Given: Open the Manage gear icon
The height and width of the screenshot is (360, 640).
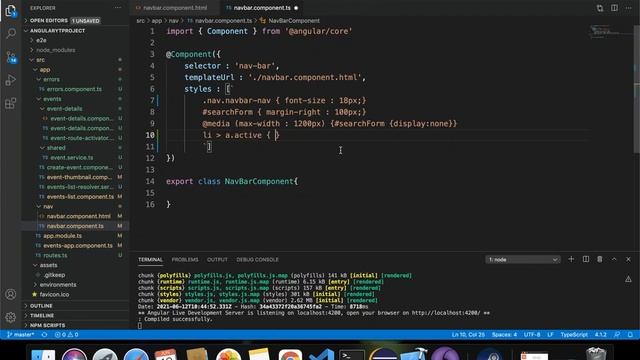Looking at the screenshot, I should 11,317.
